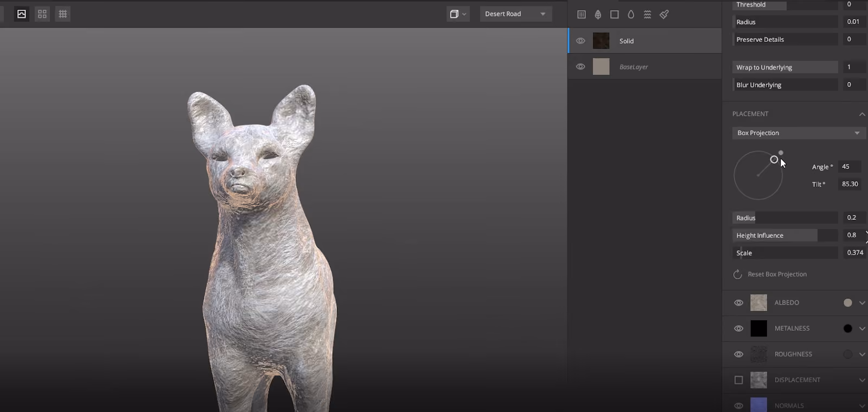Switch to the 3D viewport mode icon
Screen dimensions: 868x412
[22, 14]
